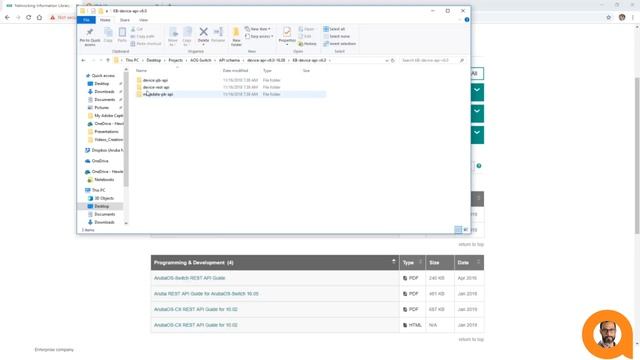The width and height of the screenshot is (640, 360).
Task: Click AOS-Switch in the breadcrumb path
Action: click(201, 60)
